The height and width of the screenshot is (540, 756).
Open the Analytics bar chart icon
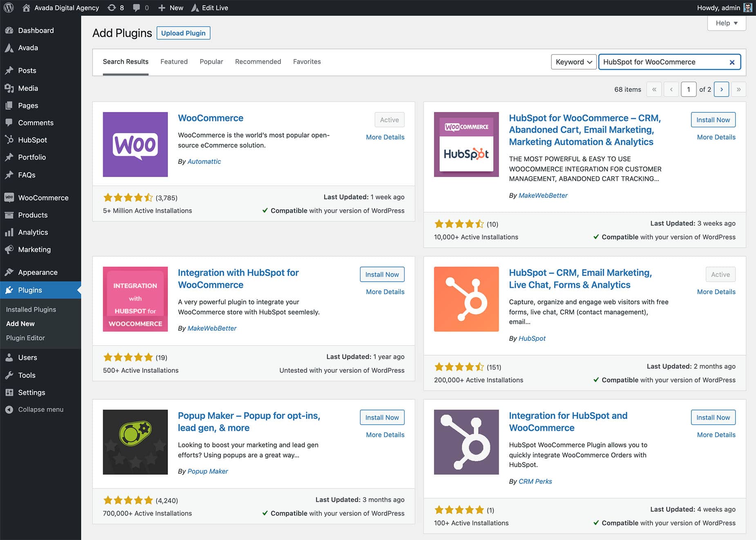[9, 232]
